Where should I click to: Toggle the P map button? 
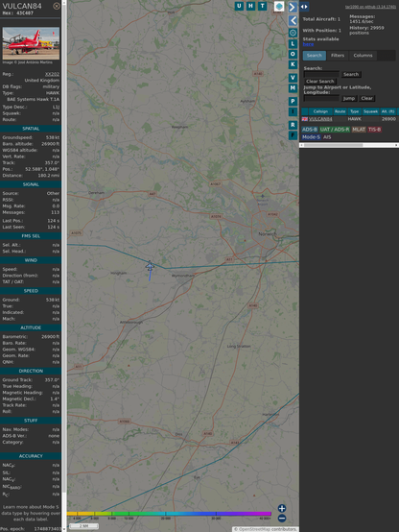[293, 101]
